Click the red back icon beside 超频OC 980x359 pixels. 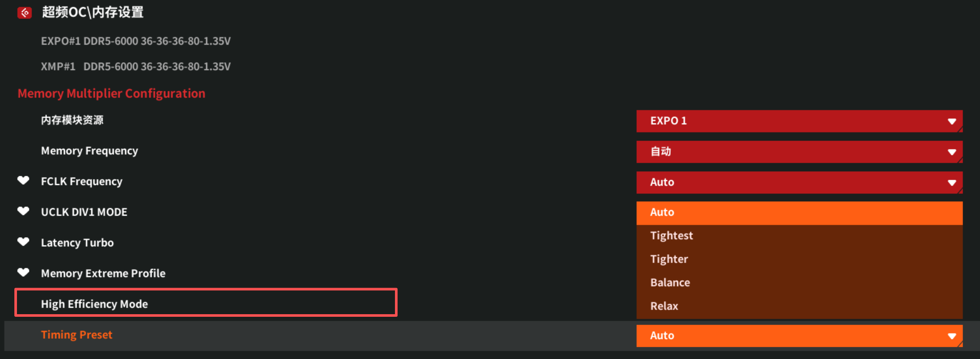pos(24,13)
